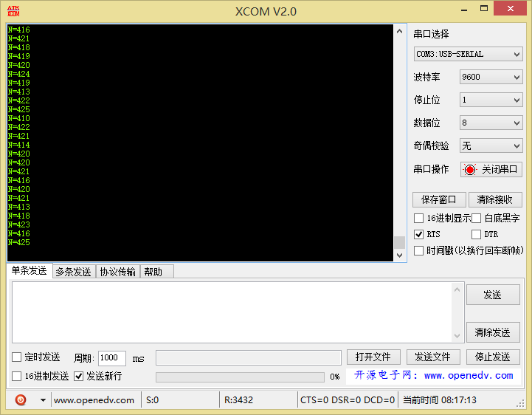Image resolution: width=532 pixels, height=415 pixels.
Task: Click www.openedv.com in the status bar
Action: (94, 400)
